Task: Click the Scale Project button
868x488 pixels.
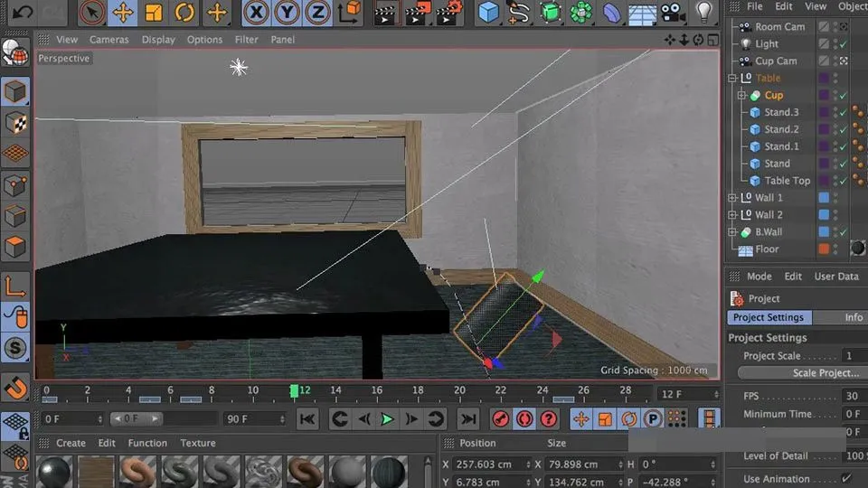Action: point(800,373)
